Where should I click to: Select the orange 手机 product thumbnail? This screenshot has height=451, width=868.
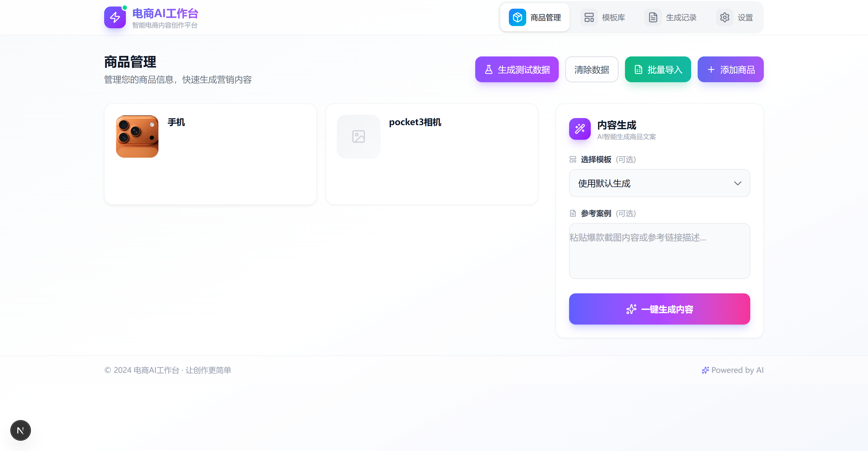(137, 136)
